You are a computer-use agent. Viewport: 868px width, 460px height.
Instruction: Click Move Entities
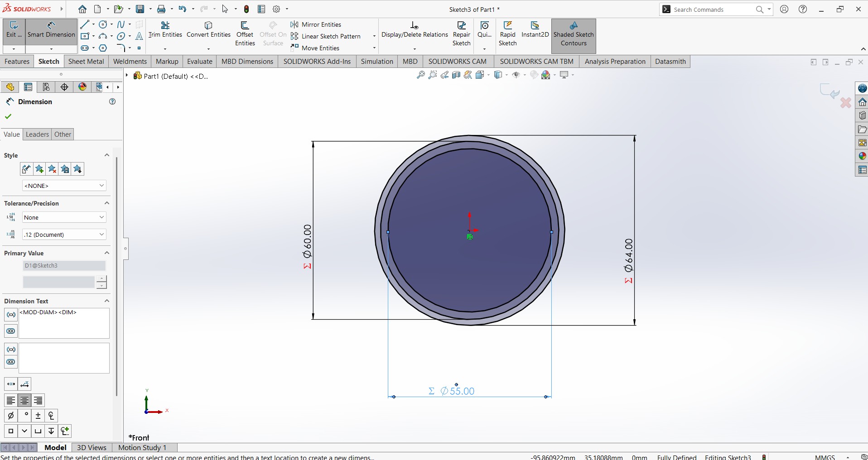tap(315, 48)
